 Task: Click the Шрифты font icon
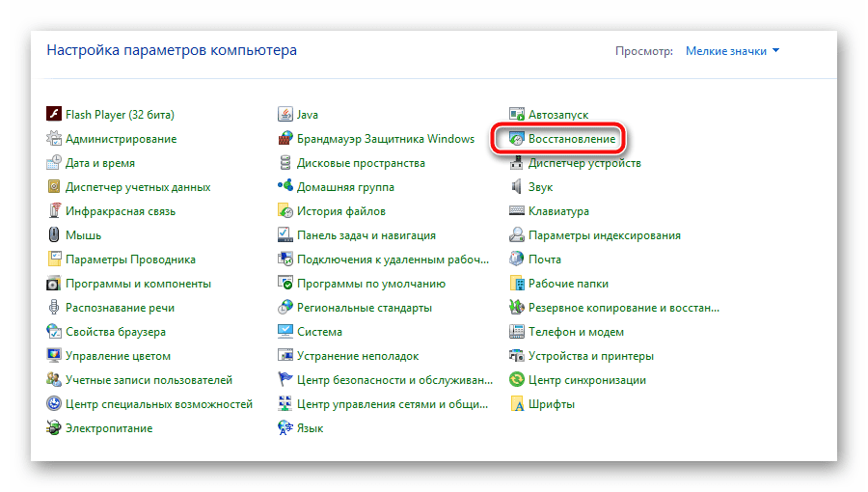click(x=517, y=404)
